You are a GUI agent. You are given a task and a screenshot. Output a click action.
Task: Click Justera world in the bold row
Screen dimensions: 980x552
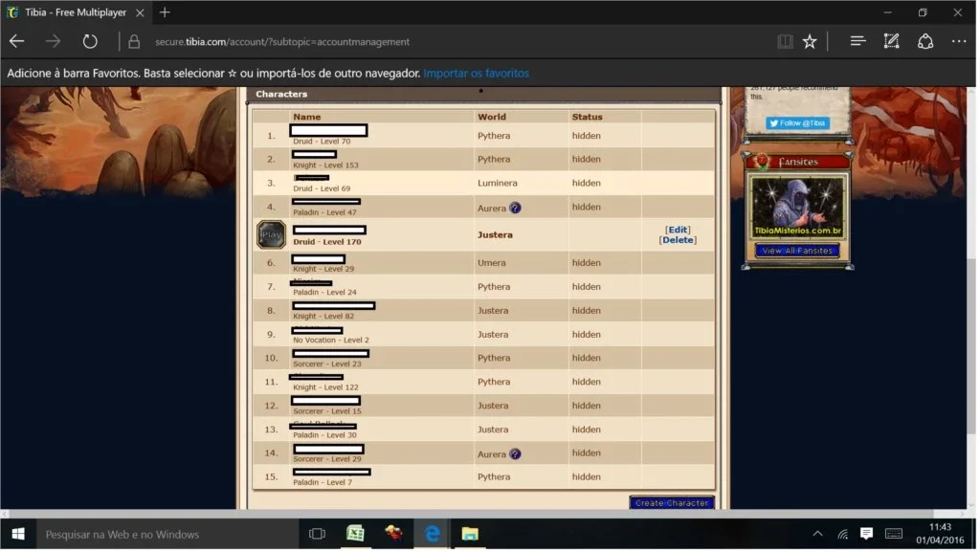tap(496, 235)
